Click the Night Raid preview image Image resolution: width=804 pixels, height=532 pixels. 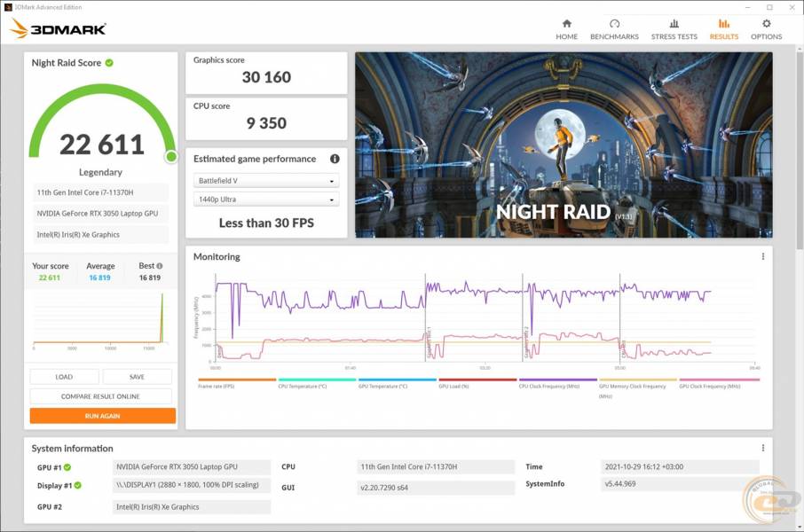coord(564,145)
